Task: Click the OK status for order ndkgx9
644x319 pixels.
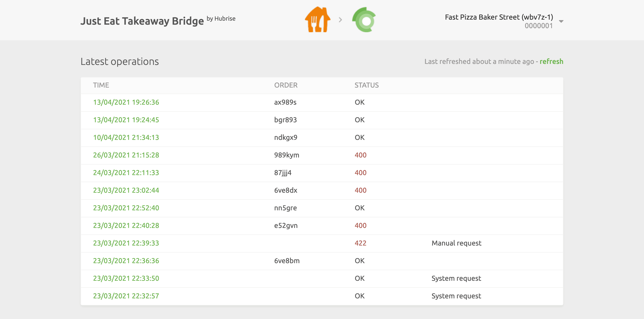Action: point(360,137)
